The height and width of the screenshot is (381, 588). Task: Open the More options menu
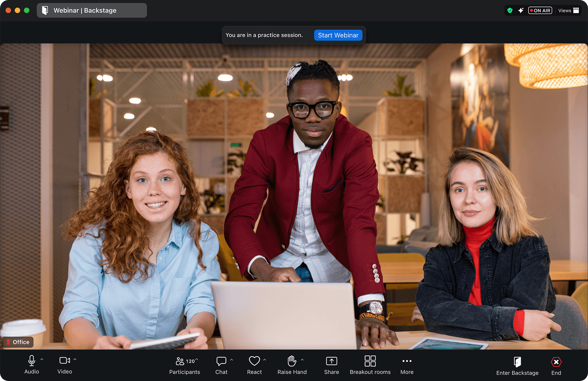[407, 365]
